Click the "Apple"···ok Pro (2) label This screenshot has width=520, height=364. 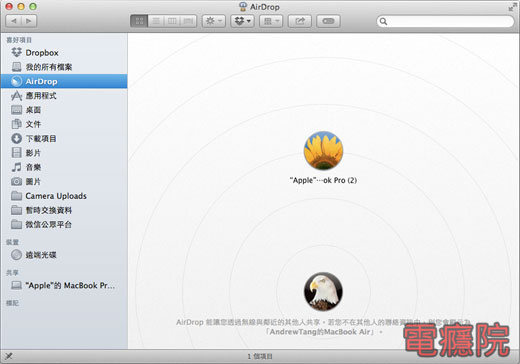coord(323,180)
